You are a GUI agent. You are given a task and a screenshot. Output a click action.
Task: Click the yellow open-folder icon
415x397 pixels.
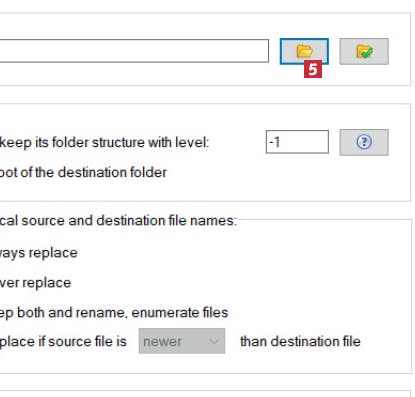[304, 51]
